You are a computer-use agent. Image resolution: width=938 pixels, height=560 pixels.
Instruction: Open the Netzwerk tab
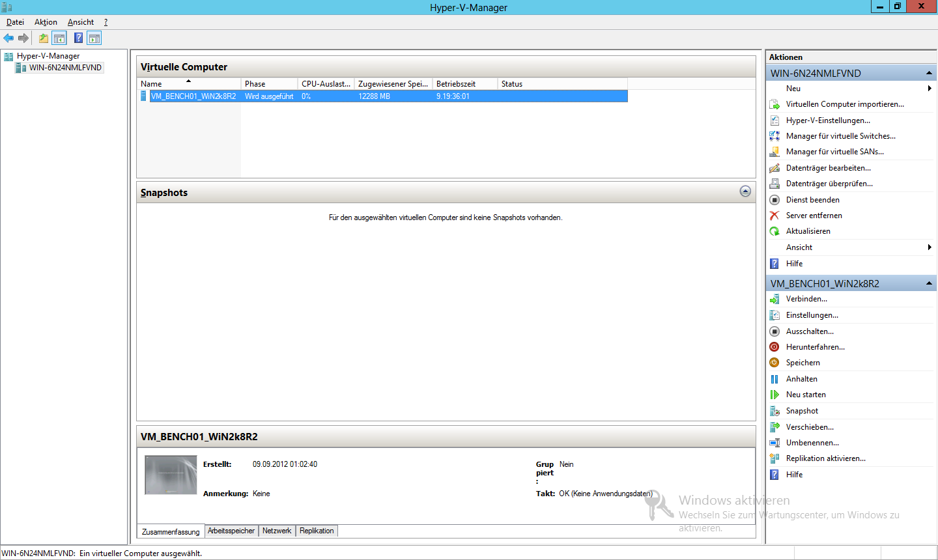(x=277, y=531)
